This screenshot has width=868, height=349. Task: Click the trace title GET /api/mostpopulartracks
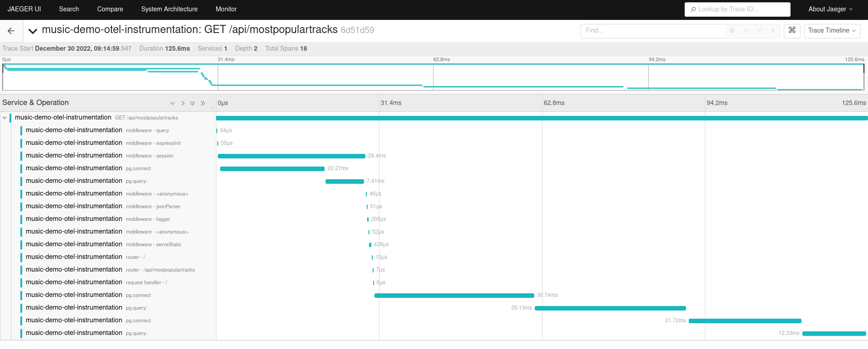pos(190,30)
